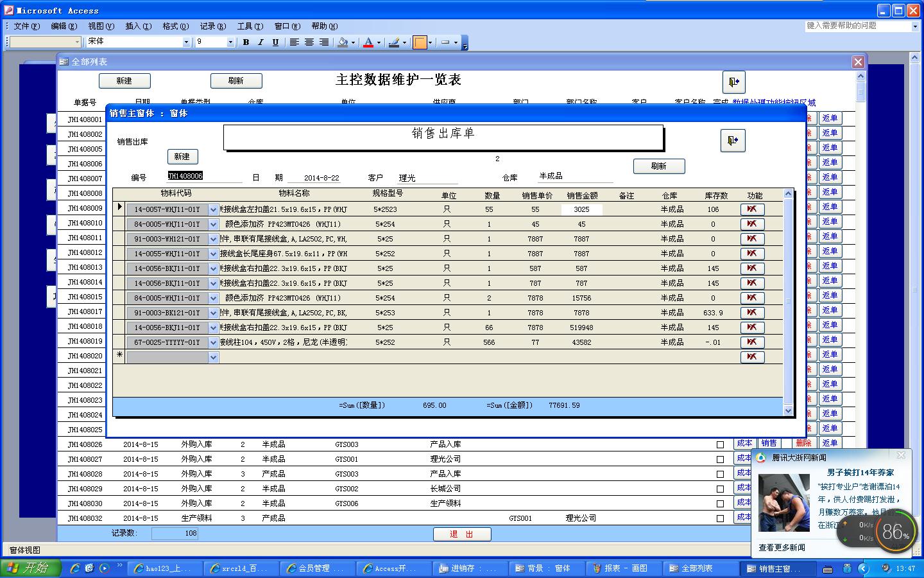Expand the material code dropdown for 91-0003-BKJ121-01Y
924x578 pixels.
[214, 313]
